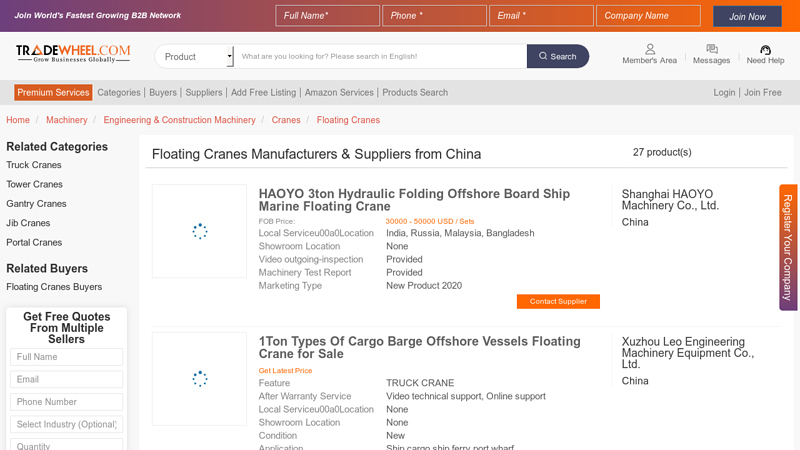
Task: Click the Search button
Action: tap(558, 56)
